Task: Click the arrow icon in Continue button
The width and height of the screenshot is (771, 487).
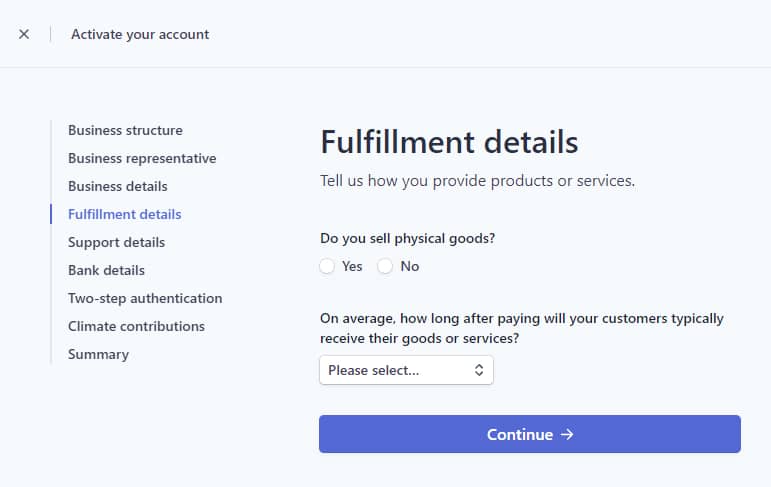Action: click(567, 434)
